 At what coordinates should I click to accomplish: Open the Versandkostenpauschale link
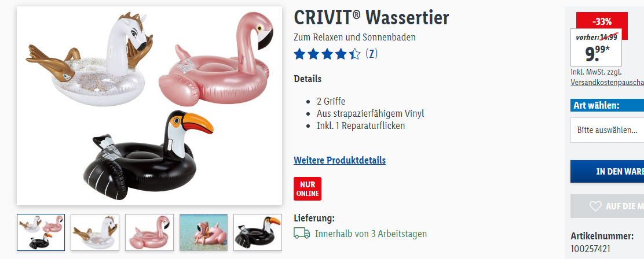(x=607, y=82)
